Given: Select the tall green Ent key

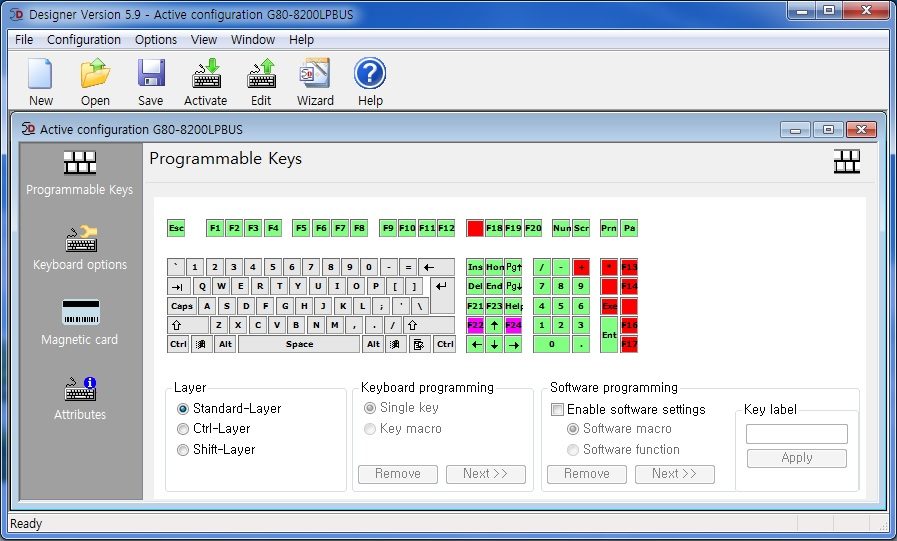Looking at the screenshot, I should tap(609, 335).
